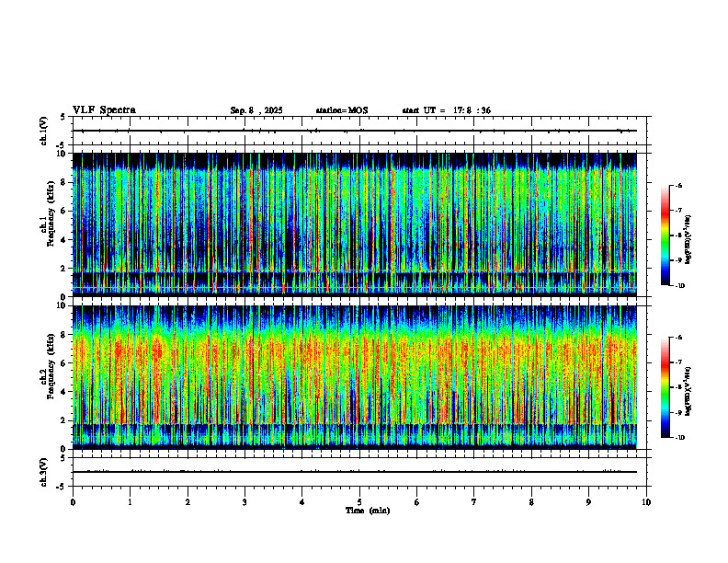Image resolution: width=728 pixels, height=563 pixels.
Task: Click the ch.1 voltage waveform trace
Action: 355,131
